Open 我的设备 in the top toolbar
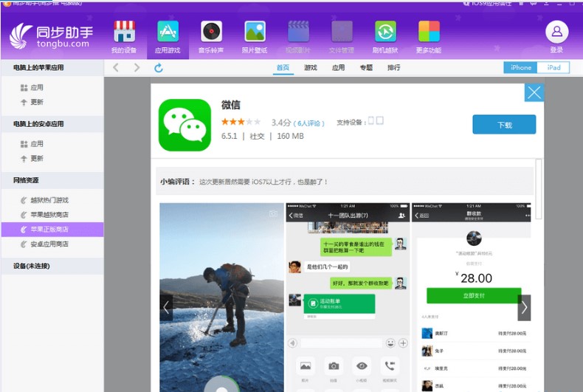This screenshot has width=583, height=392. (x=124, y=37)
